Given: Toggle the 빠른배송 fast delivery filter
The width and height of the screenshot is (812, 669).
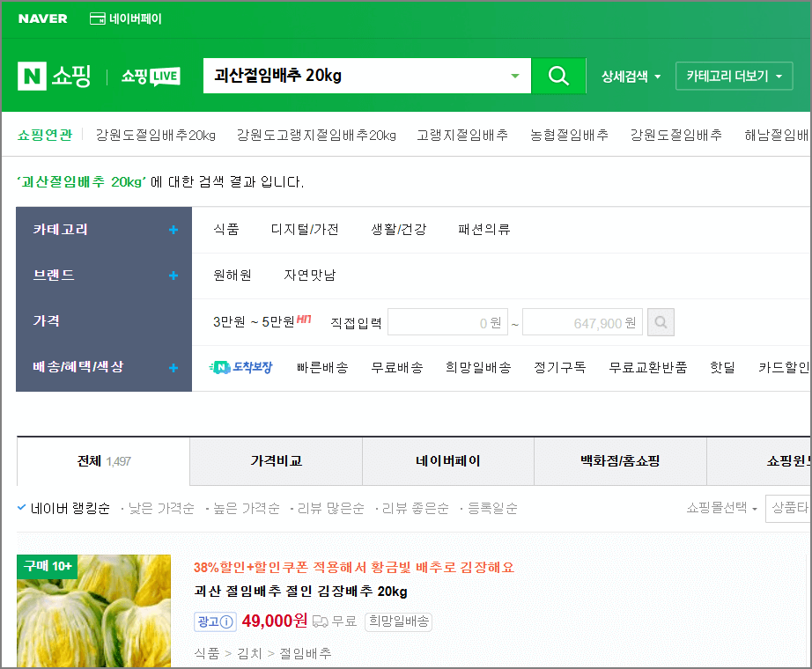Looking at the screenshot, I should coord(322,369).
